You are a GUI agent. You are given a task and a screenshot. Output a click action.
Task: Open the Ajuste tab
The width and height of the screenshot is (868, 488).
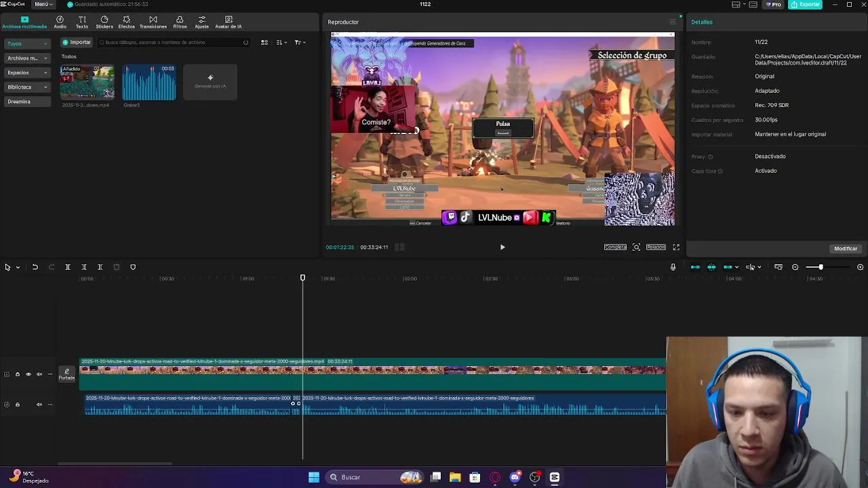[x=202, y=22]
